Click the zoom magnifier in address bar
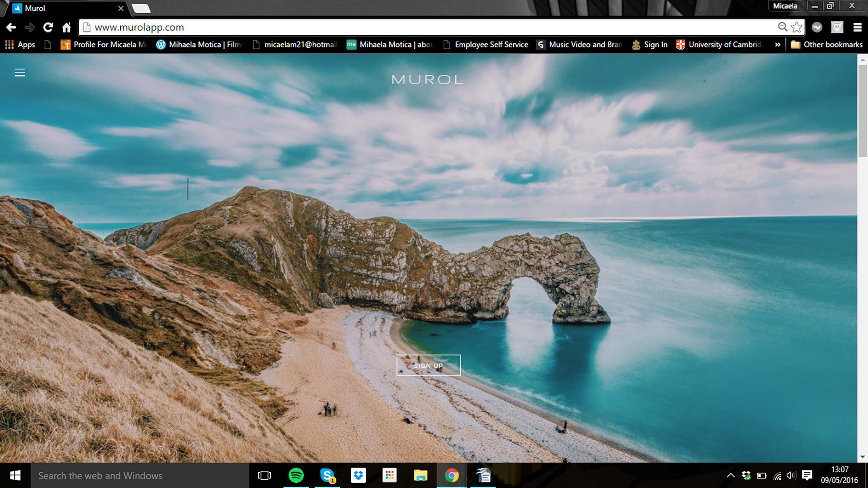 point(783,27)
